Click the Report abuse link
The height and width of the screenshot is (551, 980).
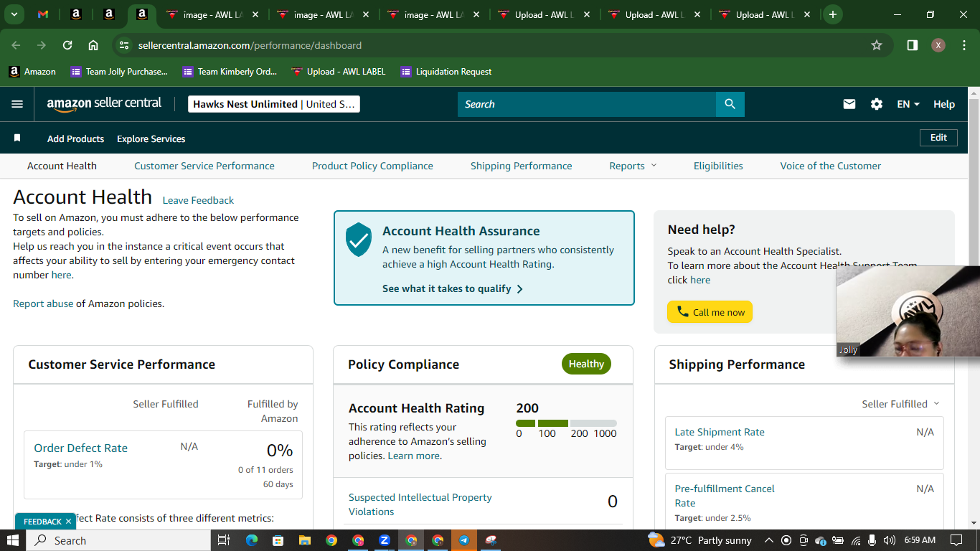(43, 303)
